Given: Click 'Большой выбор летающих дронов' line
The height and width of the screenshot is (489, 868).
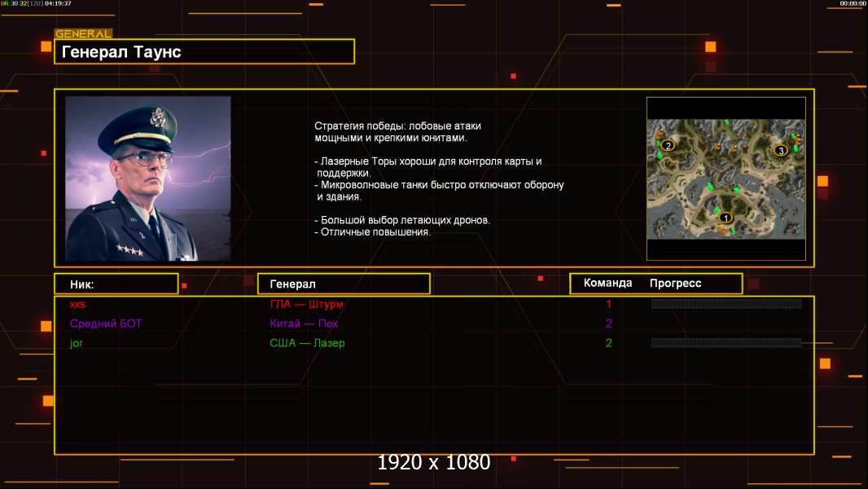Looking at the screenshot, I should (x=402, y=220).
